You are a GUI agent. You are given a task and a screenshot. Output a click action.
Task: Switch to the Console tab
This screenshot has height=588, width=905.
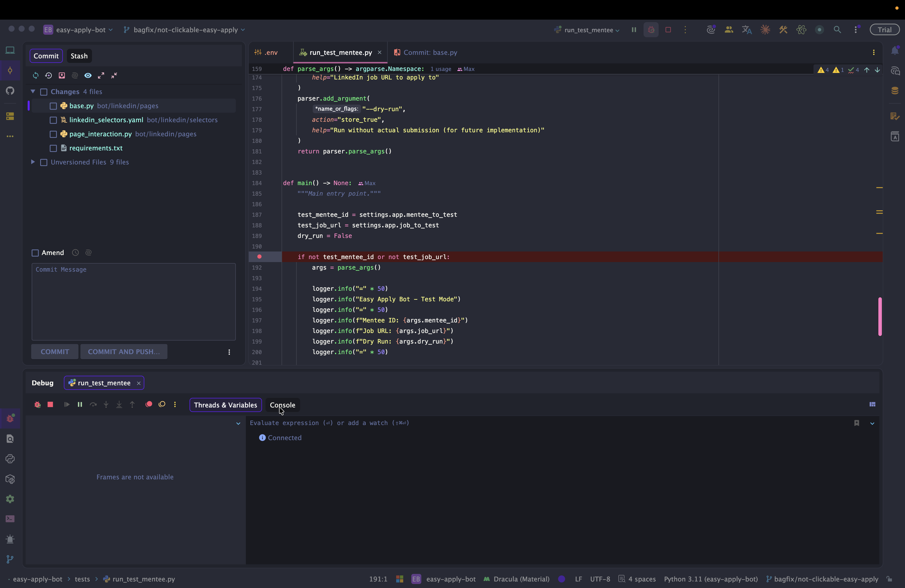(282, 405)
